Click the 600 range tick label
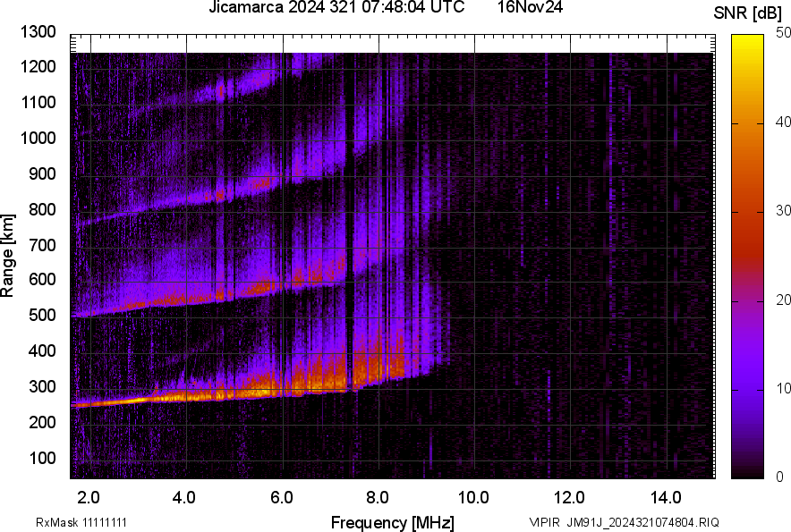The width and height of the screenshot is (791, 532). [x=42, y=279]
